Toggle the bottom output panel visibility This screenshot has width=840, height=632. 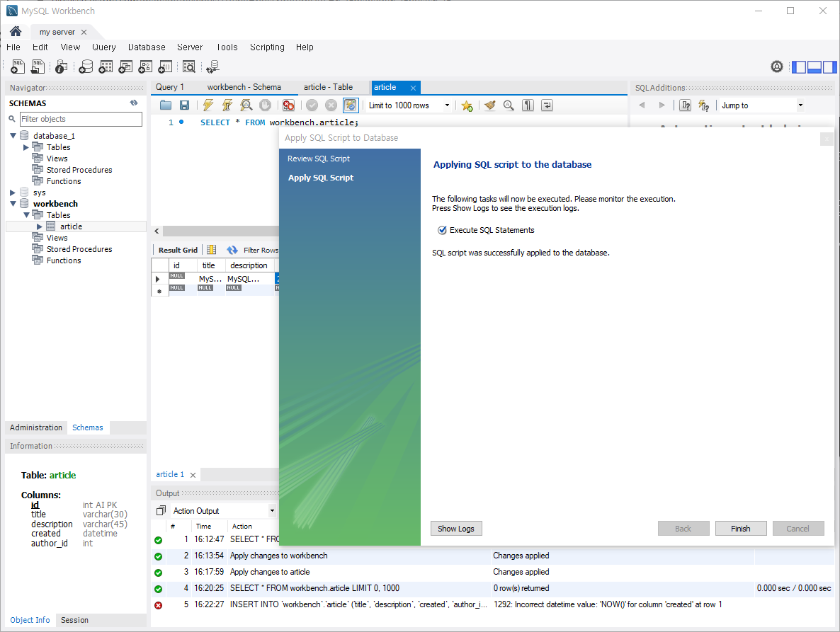point(815,67)
